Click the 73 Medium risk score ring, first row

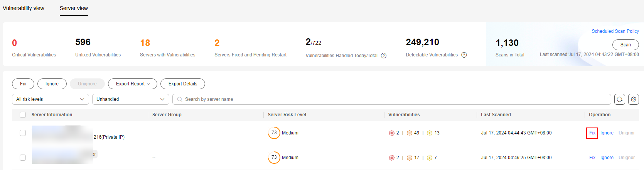274,133
